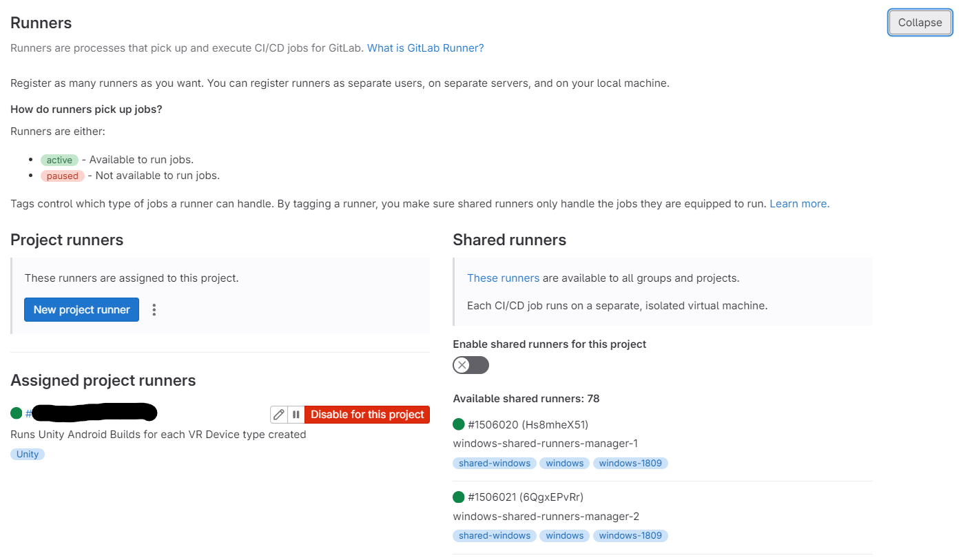
Task: Open What is GitLab Runner? link
Action: (425, 48)
